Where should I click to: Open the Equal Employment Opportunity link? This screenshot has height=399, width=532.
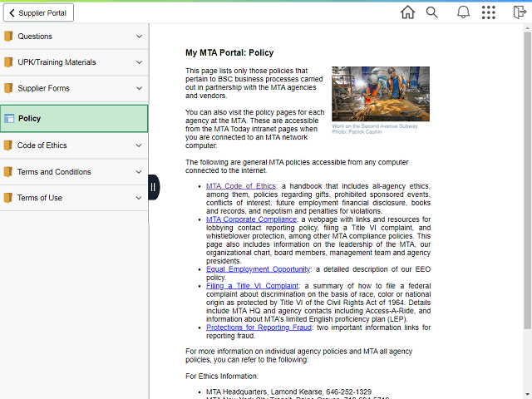coord(258,269)
